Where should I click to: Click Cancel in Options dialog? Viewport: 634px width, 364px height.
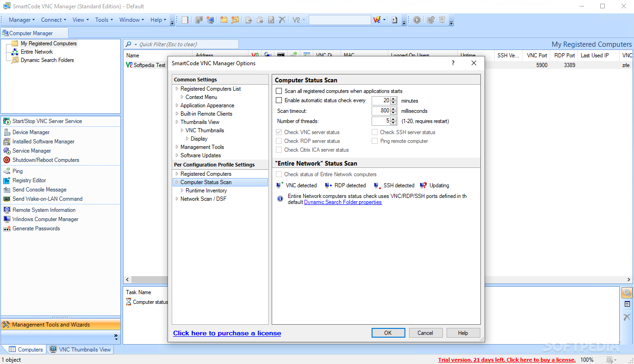pyautogui.click(x=425, y=333)
